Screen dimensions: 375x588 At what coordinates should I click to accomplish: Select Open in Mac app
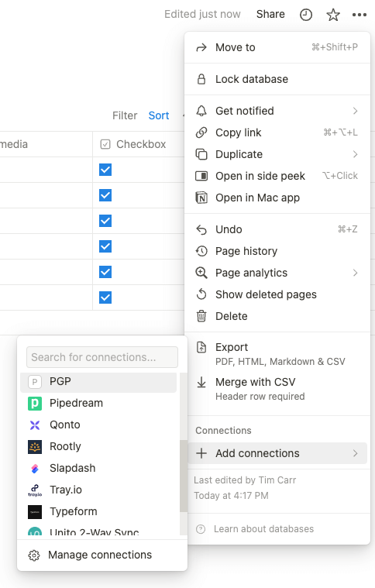point(277,198)
